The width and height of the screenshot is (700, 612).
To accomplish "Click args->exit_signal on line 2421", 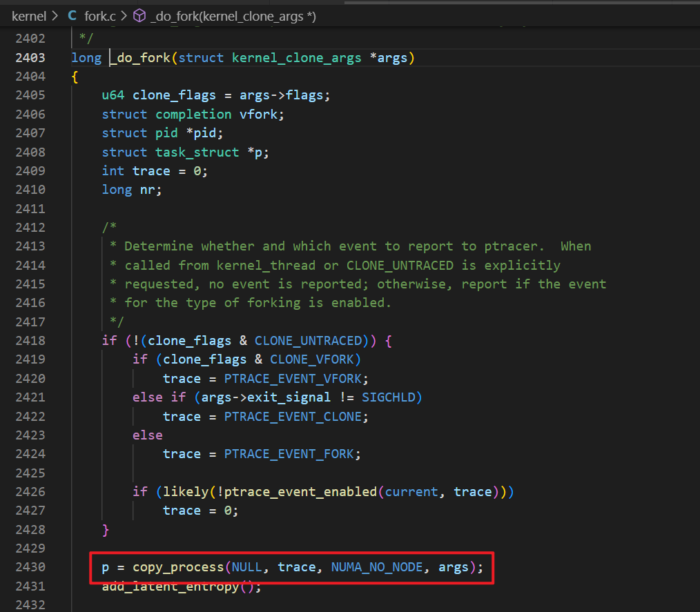I will [266, 397].
